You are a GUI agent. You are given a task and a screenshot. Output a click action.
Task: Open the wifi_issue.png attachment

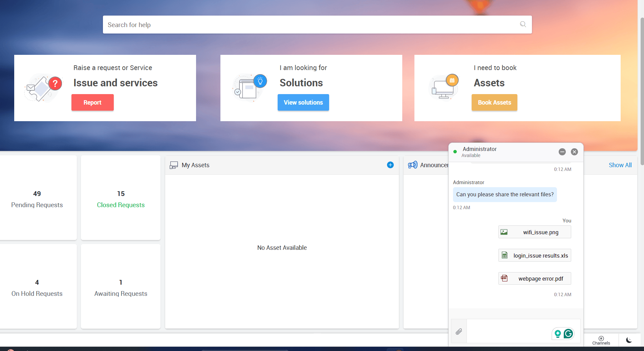pyautogui.click(x=534, y=232)
